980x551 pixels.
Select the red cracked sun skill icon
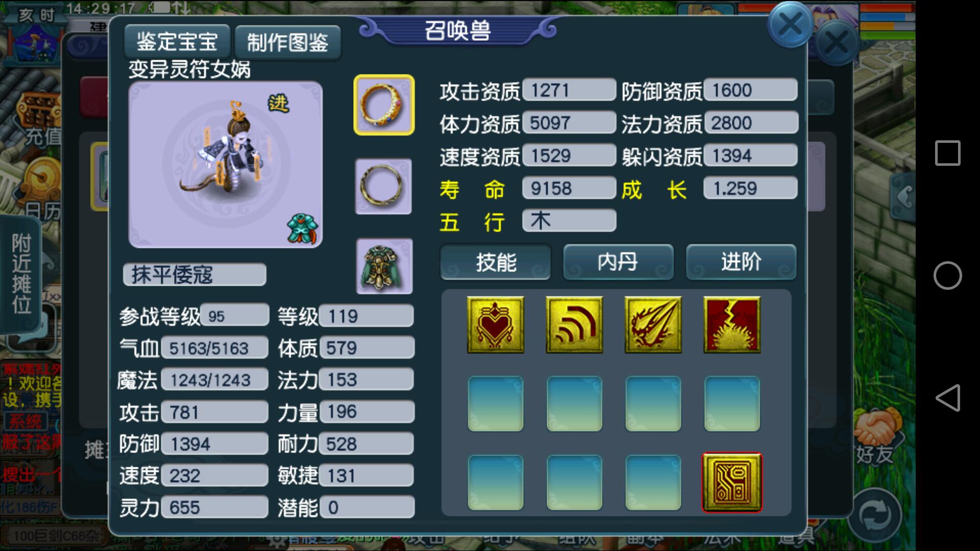click(x=732, y=325)
